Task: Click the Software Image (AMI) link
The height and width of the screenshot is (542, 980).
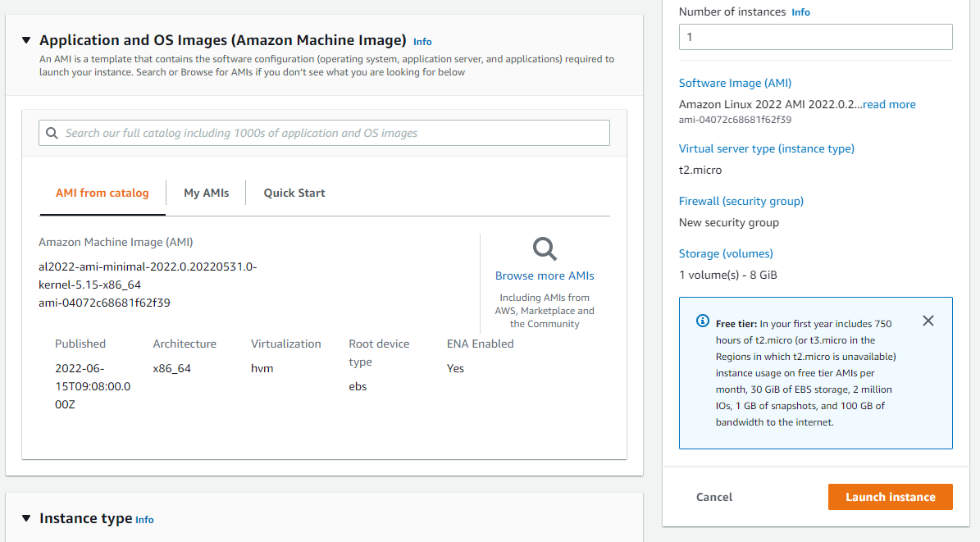Action: [x=735, y=83]
